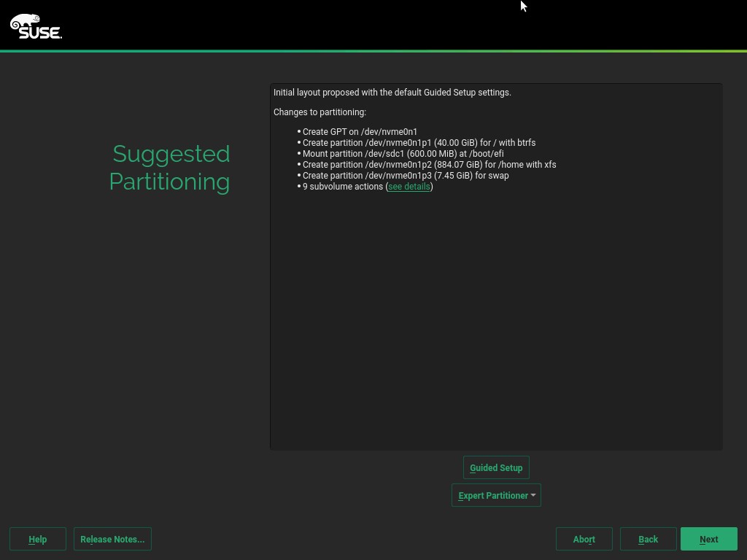Image resolution: width=747 pixels, height=560 pixels.
Task: Select the nvme0n1p1 btrfs root partition line
Action: (419, 143)
